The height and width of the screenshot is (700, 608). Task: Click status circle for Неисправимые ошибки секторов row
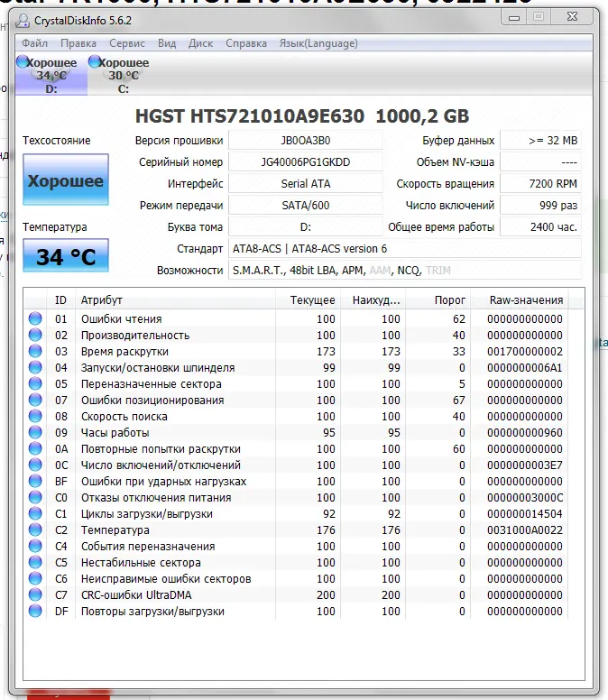[x=35, y=578]
